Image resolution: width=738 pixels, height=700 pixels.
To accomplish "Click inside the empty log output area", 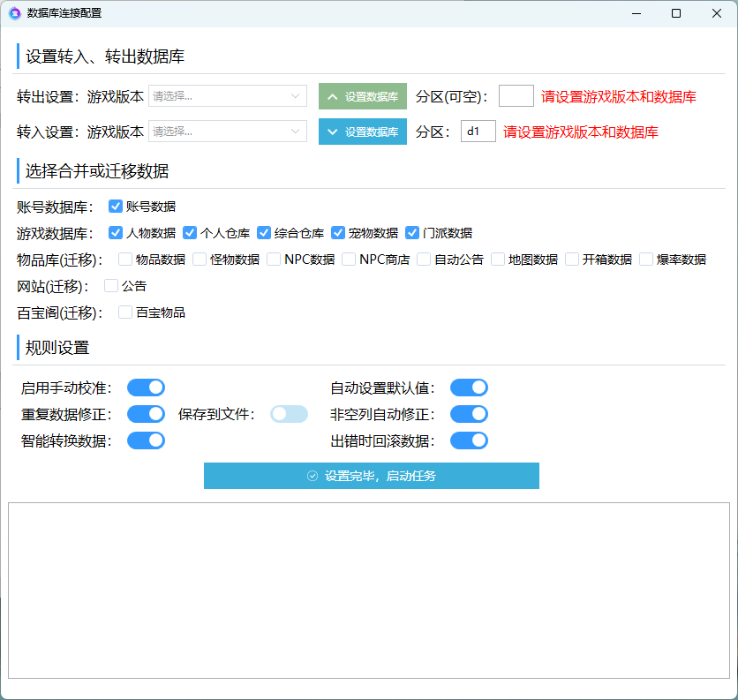I will tap(368, 590).
